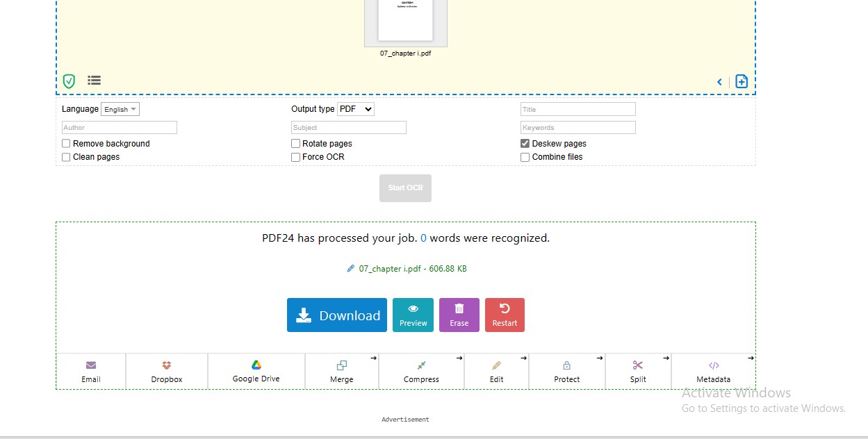The width and height of the screenshot is (868, 439).
Task: Open the Protect tool
Action: (x=566, y=372)
